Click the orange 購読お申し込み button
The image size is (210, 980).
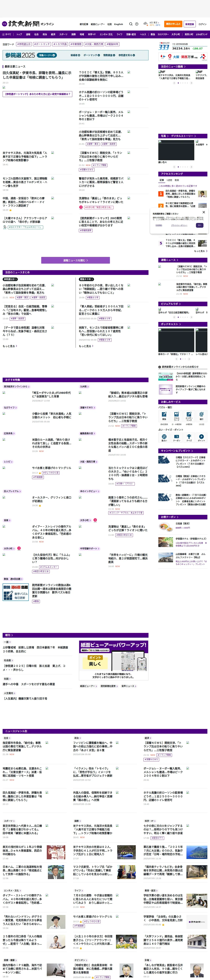click(173, 24)
